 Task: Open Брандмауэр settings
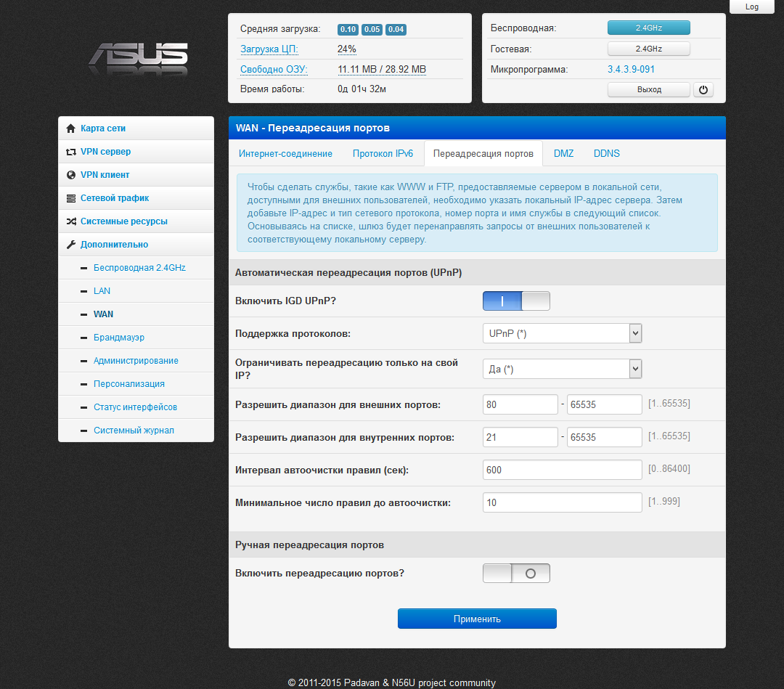(119, 338)
